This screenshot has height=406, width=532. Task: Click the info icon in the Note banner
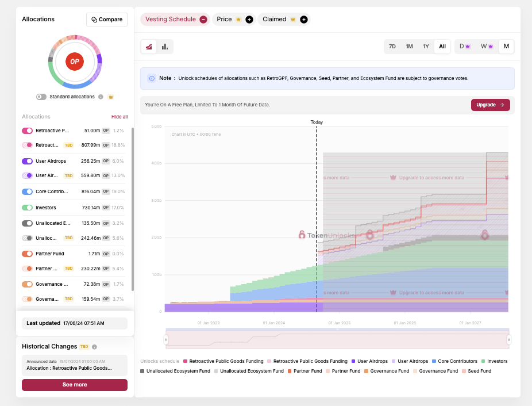pos(152,78)
